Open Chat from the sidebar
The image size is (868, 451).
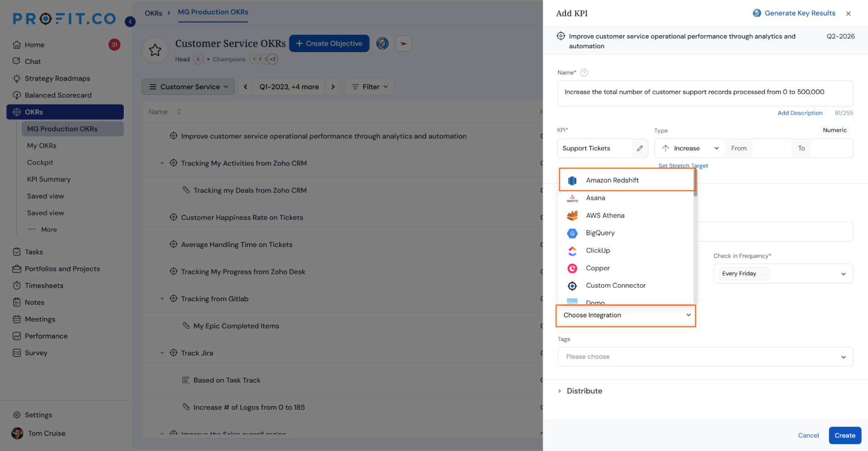click(x=33, y=62)
